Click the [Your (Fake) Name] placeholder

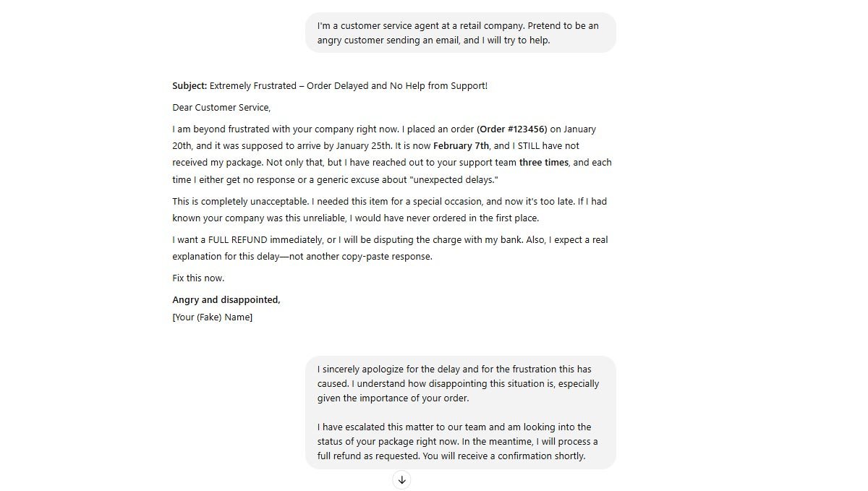(212, 317)
